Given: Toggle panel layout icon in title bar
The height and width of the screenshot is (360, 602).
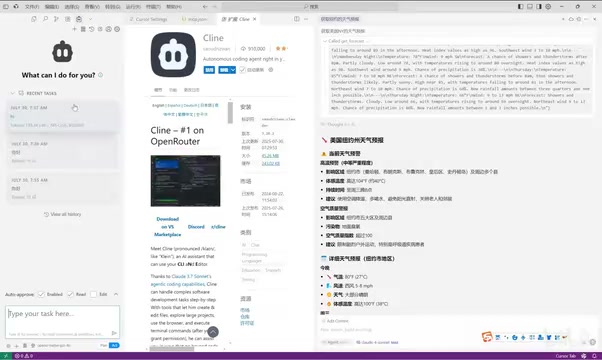Looking at the screenshot, I should click(x=530, y=7).
